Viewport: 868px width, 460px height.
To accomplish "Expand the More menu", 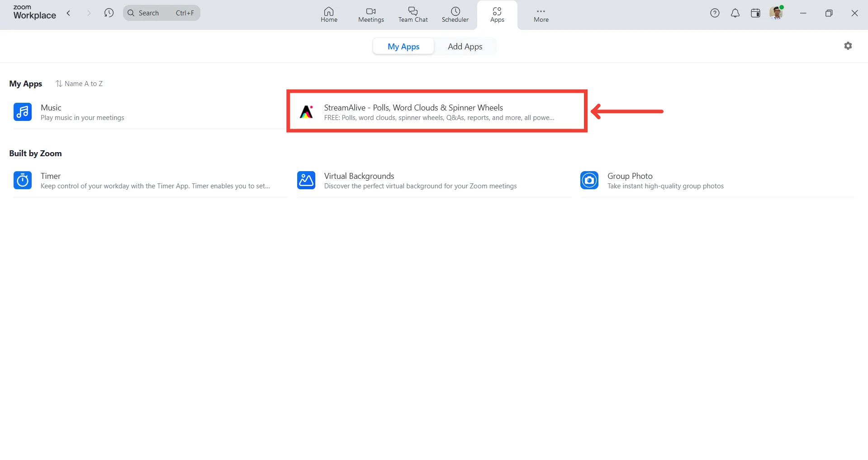I will point(541,14).
